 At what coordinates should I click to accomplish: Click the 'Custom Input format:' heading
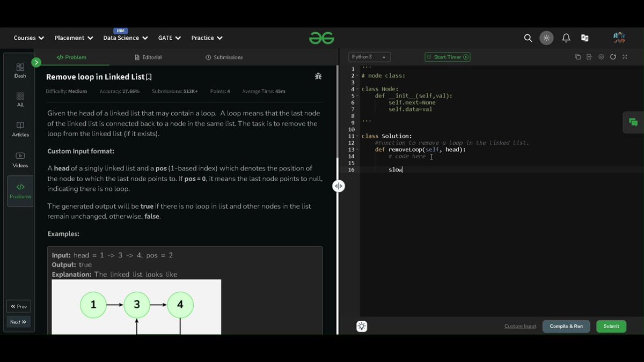pyautogui.click(x=80, y=152)
